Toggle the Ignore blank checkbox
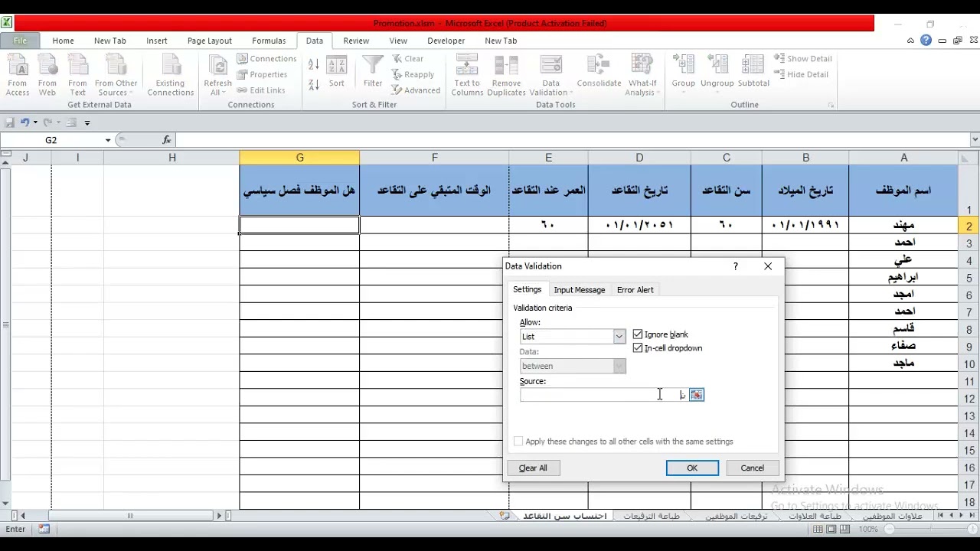The width and height of the screenshot is (980, 551). click(x=638, y=334)
